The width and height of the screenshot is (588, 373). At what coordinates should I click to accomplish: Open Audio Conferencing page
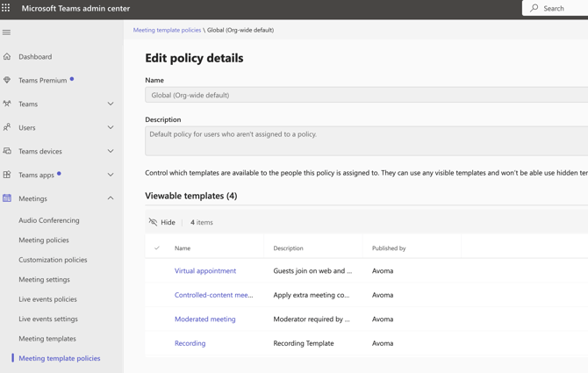click(49, 220)
